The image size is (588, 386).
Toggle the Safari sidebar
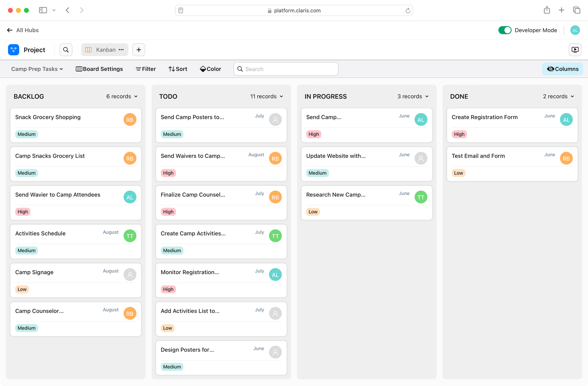43,10
